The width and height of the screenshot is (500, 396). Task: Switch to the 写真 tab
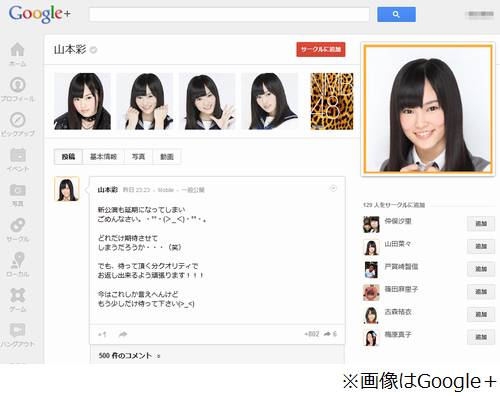[x=138, y=157]
